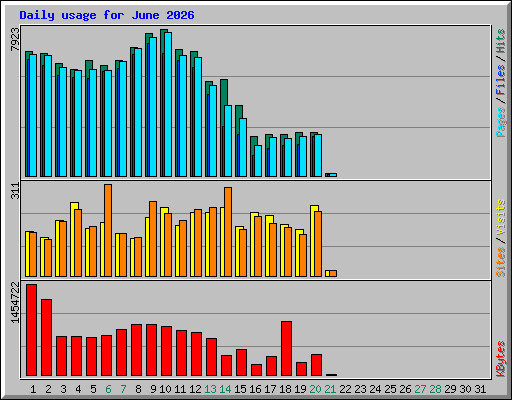Click the day 20 yellow visits bar
Screen dimensions: 512x400
[x=313, y=241]
